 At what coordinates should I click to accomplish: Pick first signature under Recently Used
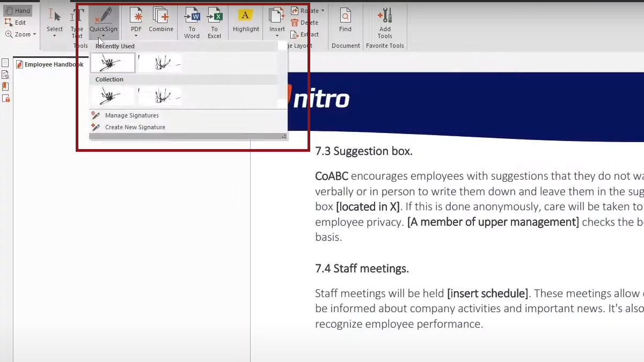(113, 63)
